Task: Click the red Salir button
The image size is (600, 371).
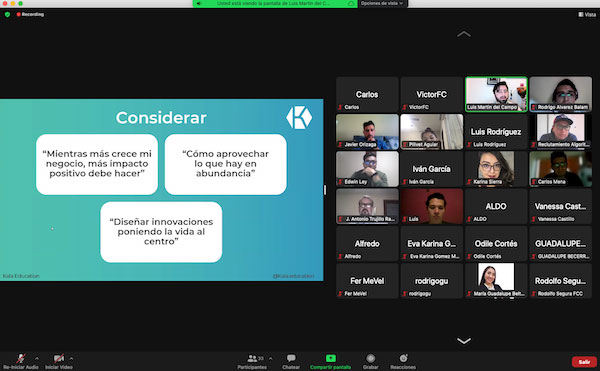Action: [x=584, y=361]
